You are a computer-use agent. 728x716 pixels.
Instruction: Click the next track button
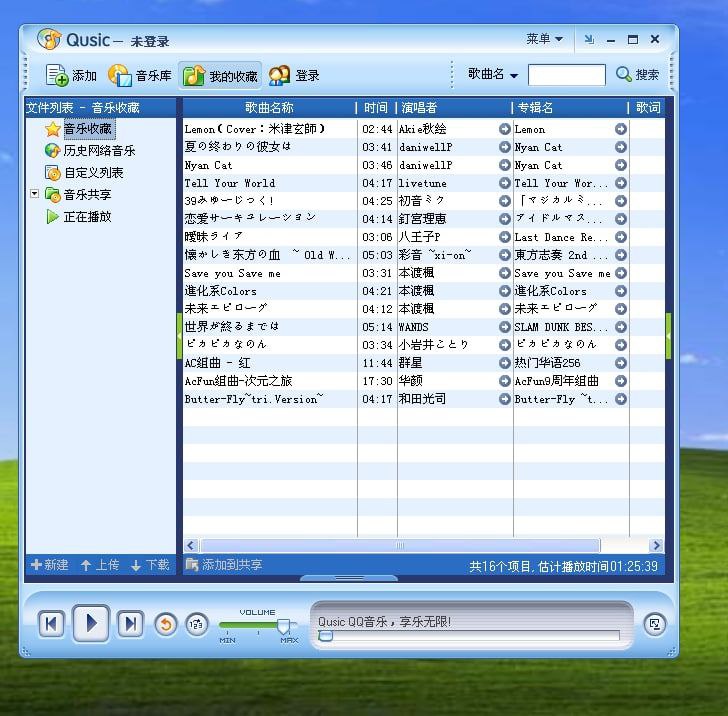tap(130, 624)
